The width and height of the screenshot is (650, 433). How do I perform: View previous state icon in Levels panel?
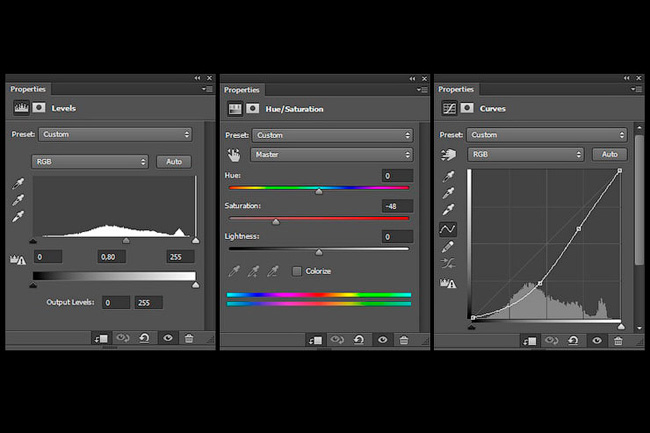click(123, 338)
